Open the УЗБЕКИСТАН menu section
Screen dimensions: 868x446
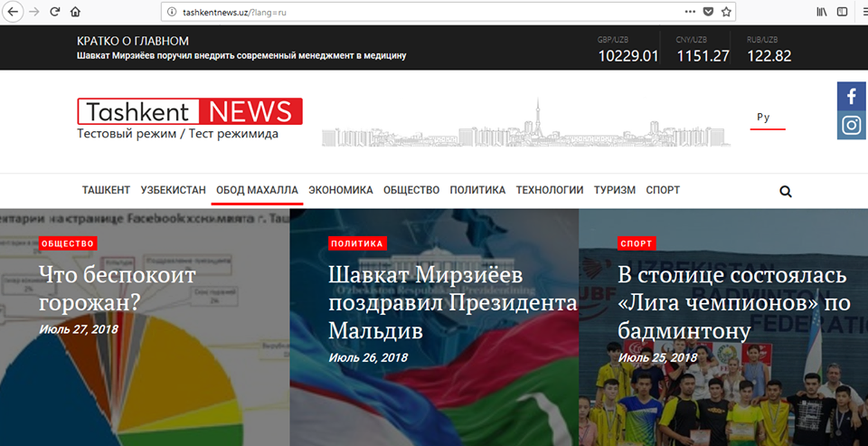(174, 190)
